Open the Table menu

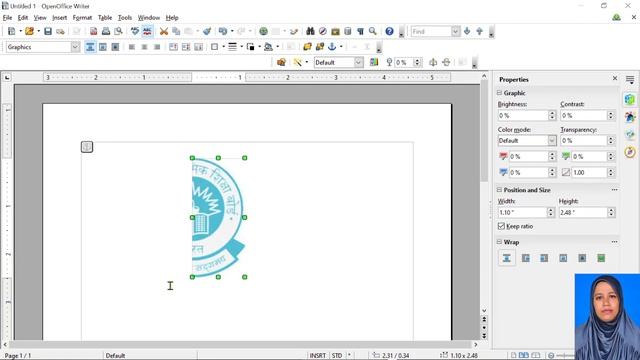105,18
